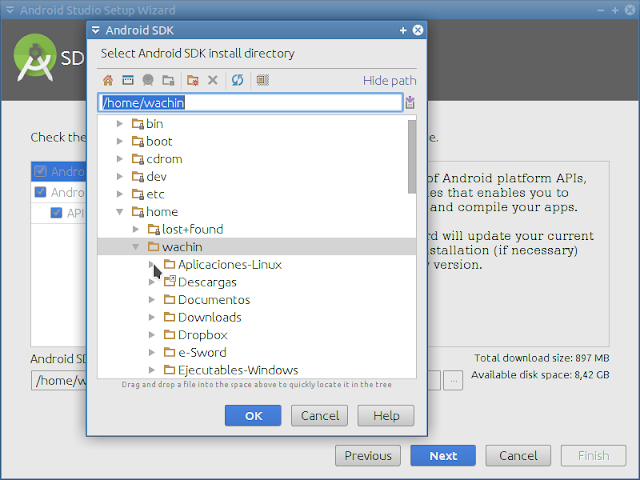Click the greyed-out Finish button
640x480 pixels.
pyautogui.click(x=593, y=456)
